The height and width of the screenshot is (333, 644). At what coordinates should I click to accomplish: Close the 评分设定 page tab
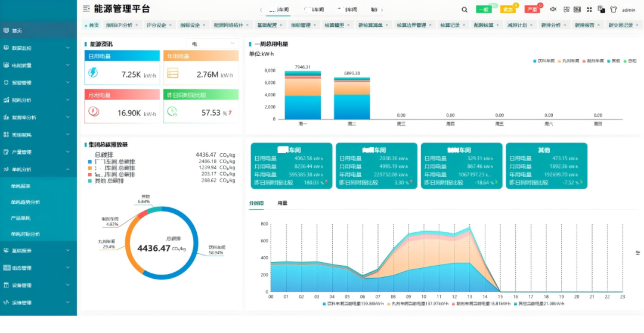[x=170, y=26]
